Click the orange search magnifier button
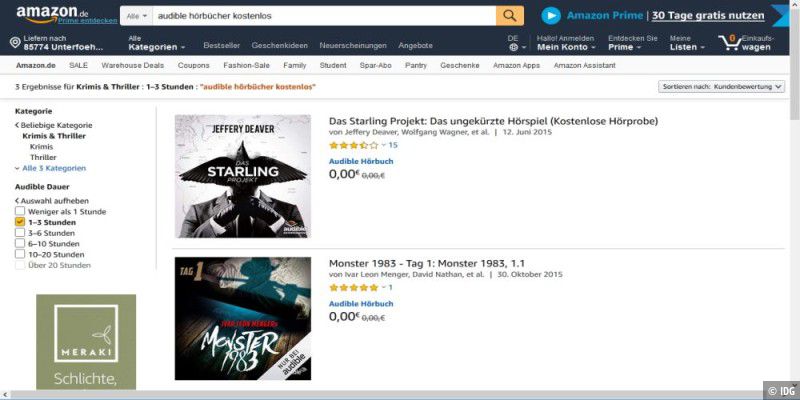800x400 pixels. [510, 16]
